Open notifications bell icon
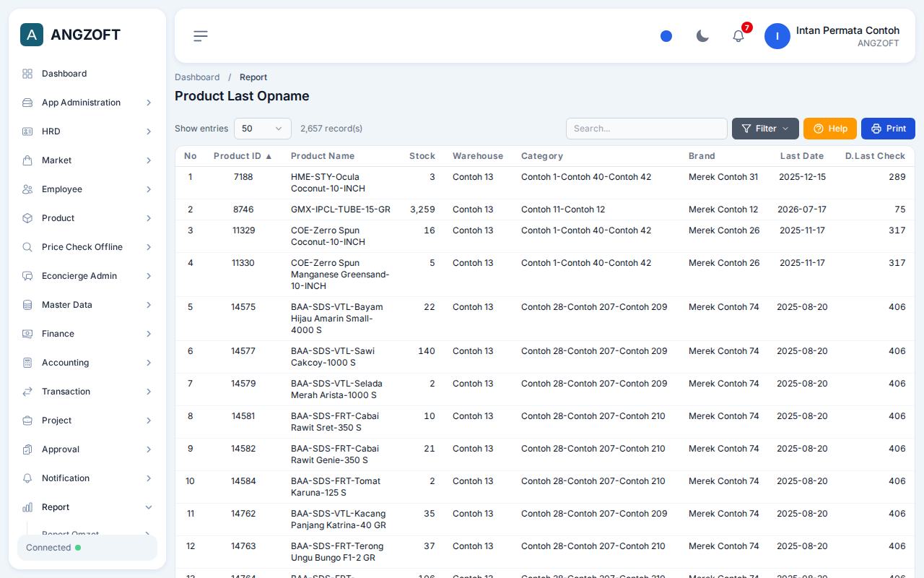This screenshot has width=924, height=578. (x=738, y=36)
